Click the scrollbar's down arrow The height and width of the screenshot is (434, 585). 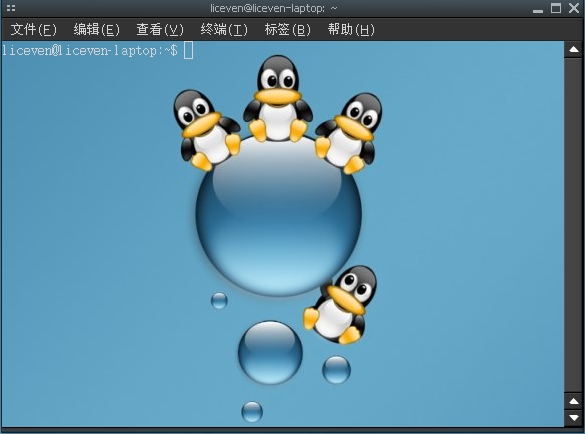tap(574, 417)
